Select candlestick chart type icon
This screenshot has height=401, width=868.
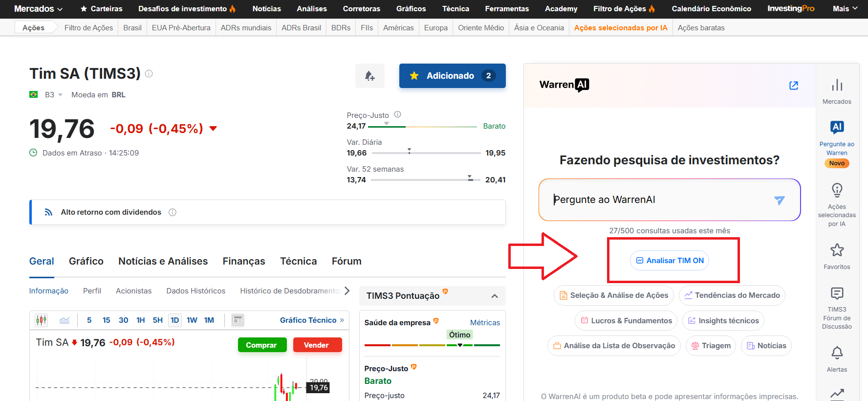click(x=42, y=320)
